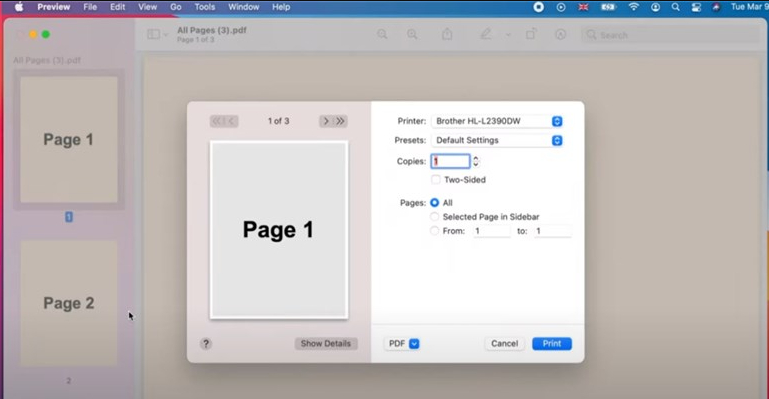Screen dimensions: 769x399
Task: Click the From starting page field
Action: click(x=492, y=231)
